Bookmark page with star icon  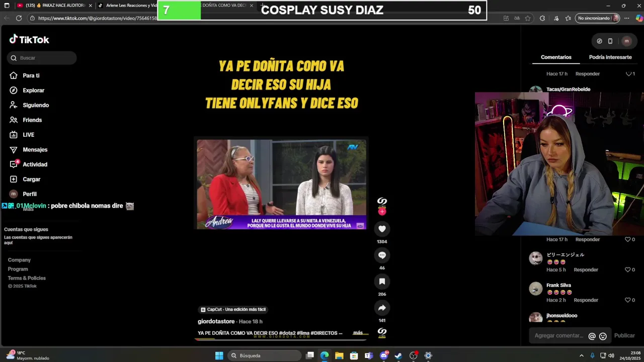coord(528,18)
